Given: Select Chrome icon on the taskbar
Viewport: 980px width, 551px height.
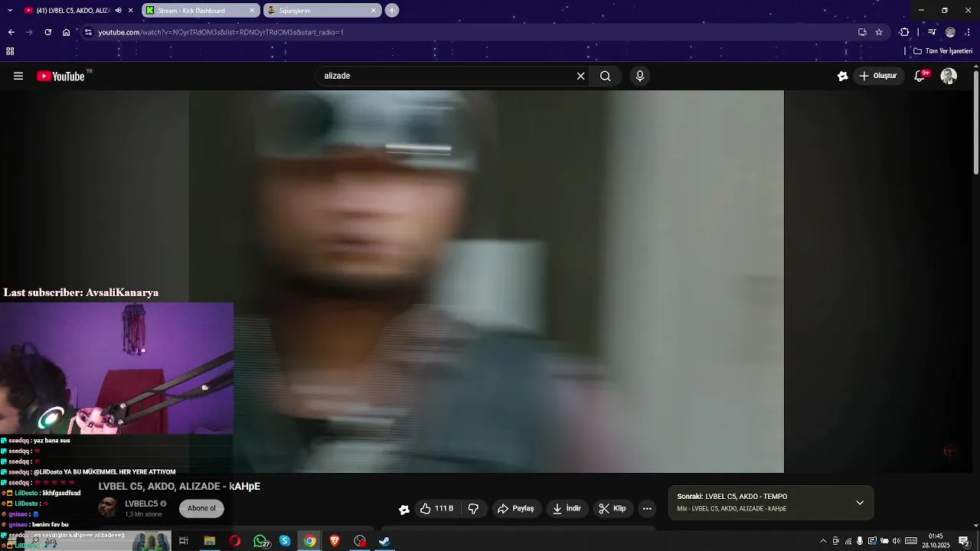Looking at the screenshot, I should click(x=309, y=541).
